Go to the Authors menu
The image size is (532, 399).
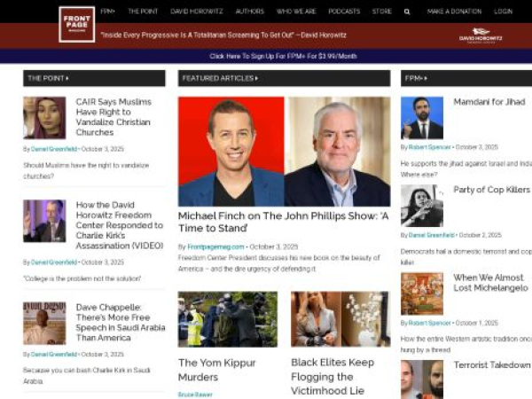click(x=249, y=12)
